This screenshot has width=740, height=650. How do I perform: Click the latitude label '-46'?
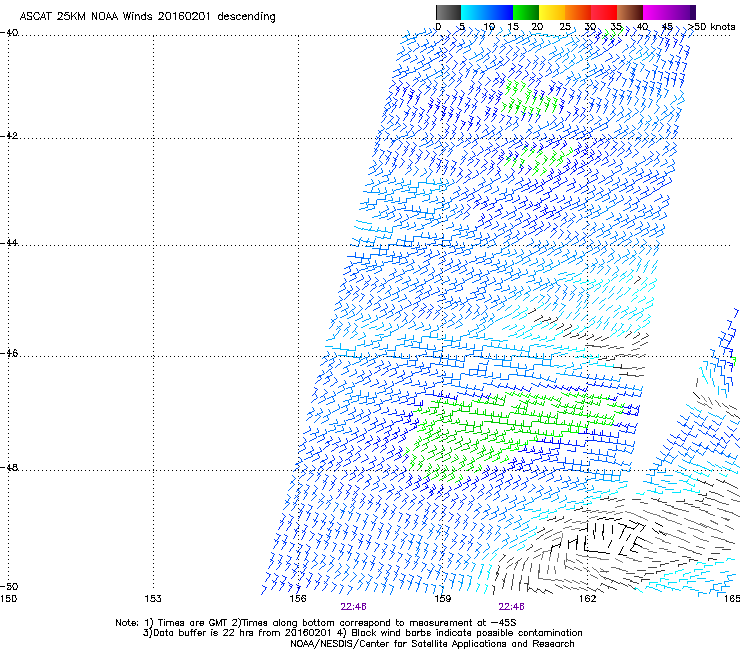click(x=9, y=353)
